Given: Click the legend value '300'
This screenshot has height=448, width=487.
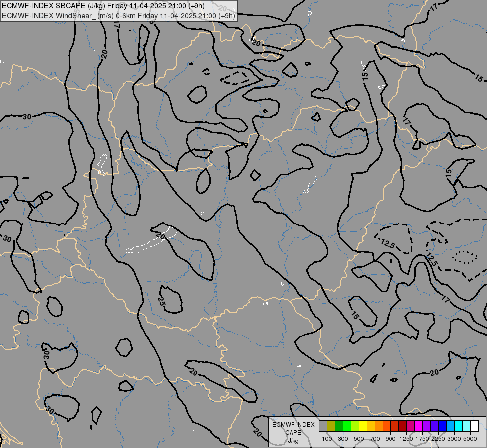Looking at the screenshot, I should tap(343, 439).
